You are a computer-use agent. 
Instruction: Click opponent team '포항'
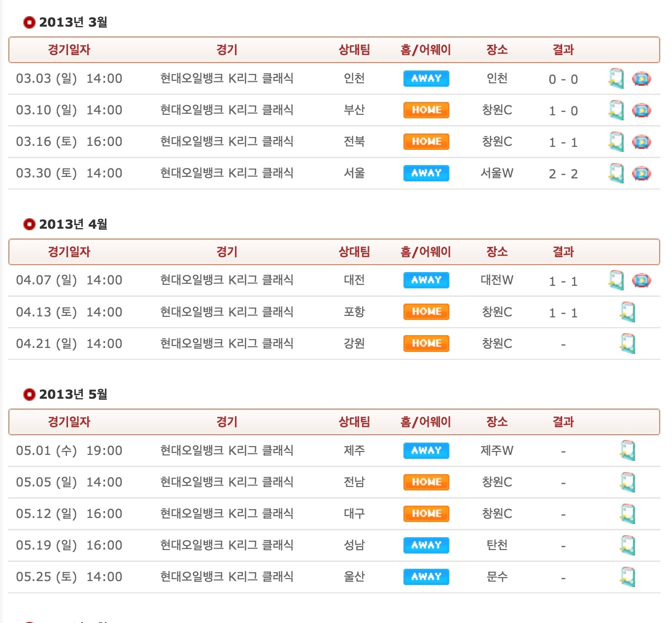tap(354, 312)
